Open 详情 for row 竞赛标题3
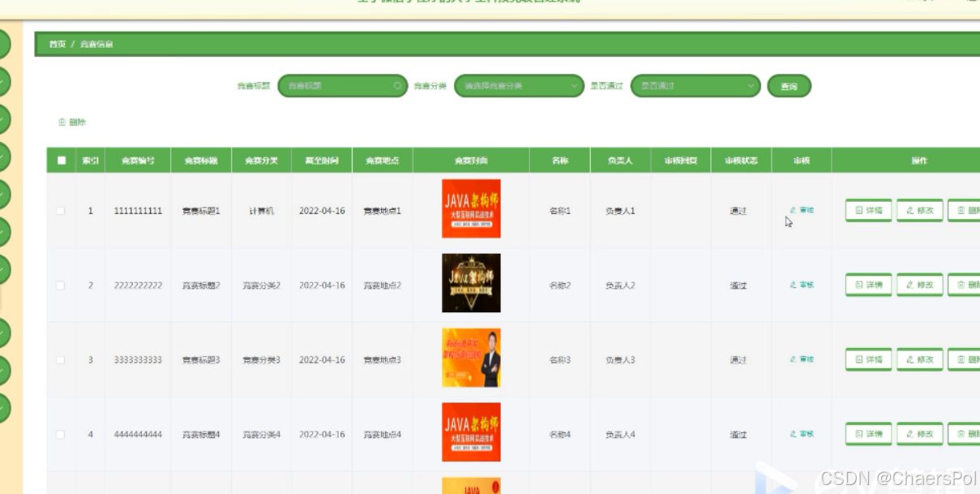The width and height of the screenshot is (980, 494). click(x=868, y=359)
